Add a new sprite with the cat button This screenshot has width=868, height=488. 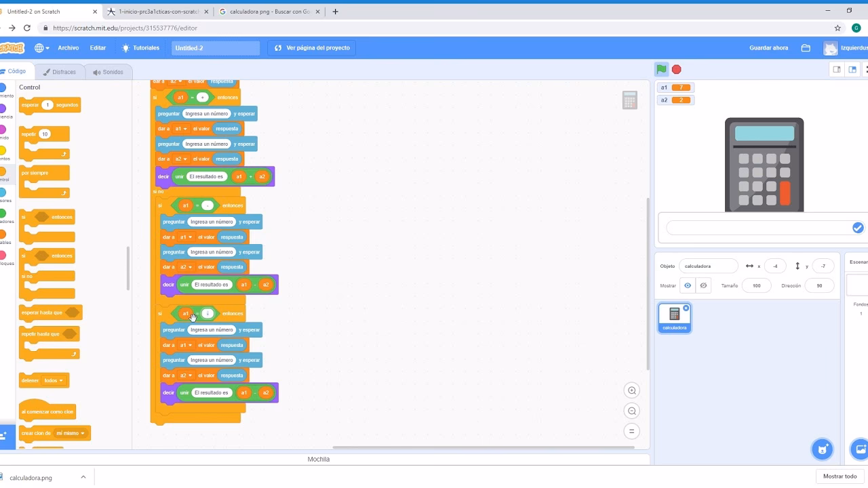(822, 449)
